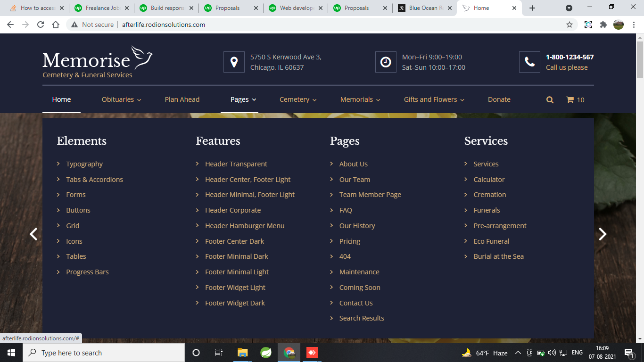The width and height of the screenshot is (644, 362).
Task: Open the Search Results page link
Action: [362, 318]
